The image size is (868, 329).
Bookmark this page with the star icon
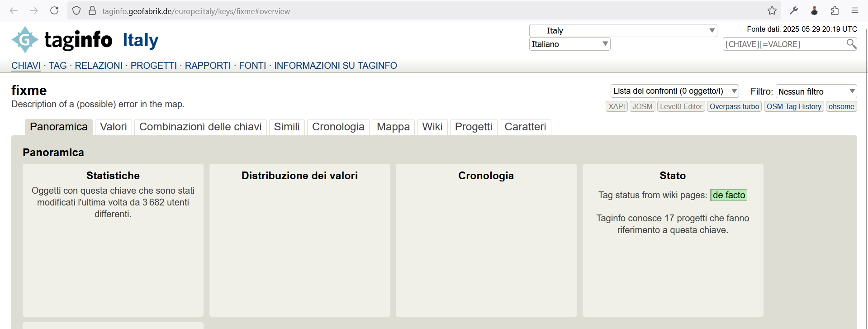pyautogui.click(x=772, y=10)
